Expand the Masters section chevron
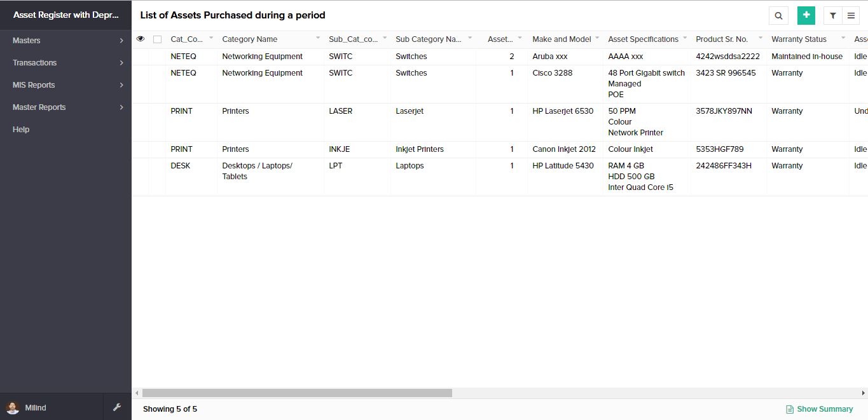The width and height of the screenshot is (868, 420). click(x=121, y=40)
